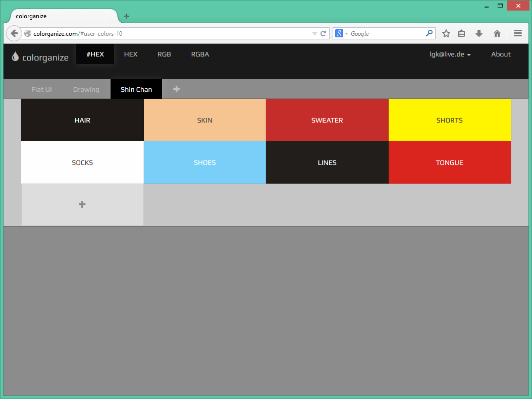Viewport: 532px width, 399px height.
Task: Click the bookmark star in the address bar
Action: [x=446, y=33]
